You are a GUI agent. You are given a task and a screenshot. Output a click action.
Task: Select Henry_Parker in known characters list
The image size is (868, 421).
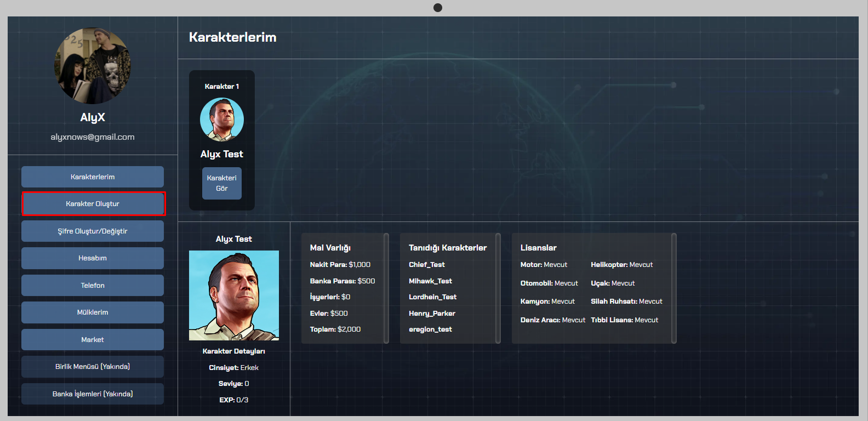(432, 314)
